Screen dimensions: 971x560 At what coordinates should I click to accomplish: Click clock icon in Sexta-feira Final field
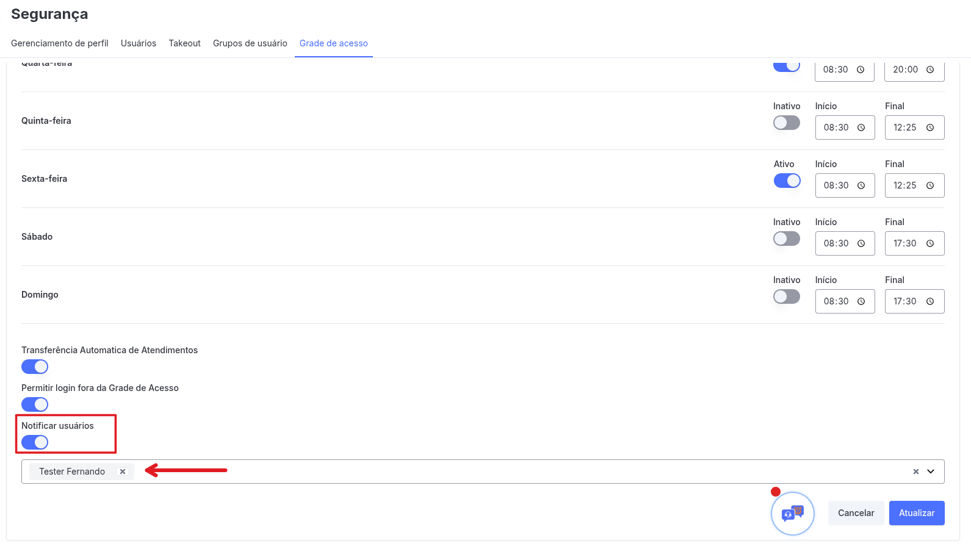point(930,185)
